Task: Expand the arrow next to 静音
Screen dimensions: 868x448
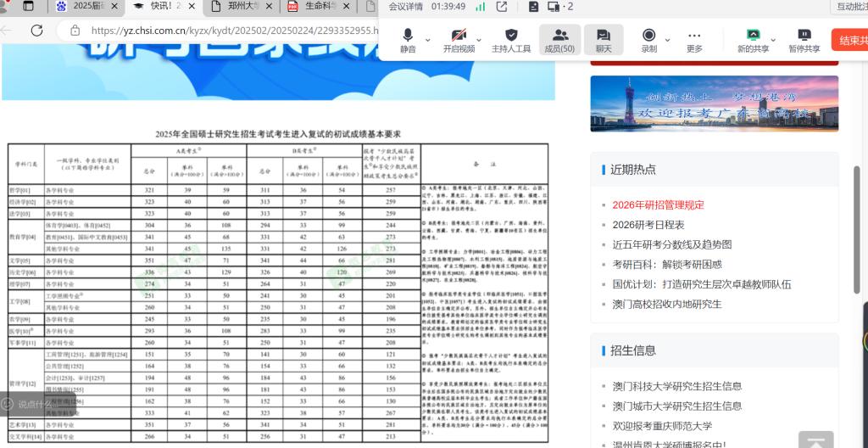Action: click(x=428, y=39)
